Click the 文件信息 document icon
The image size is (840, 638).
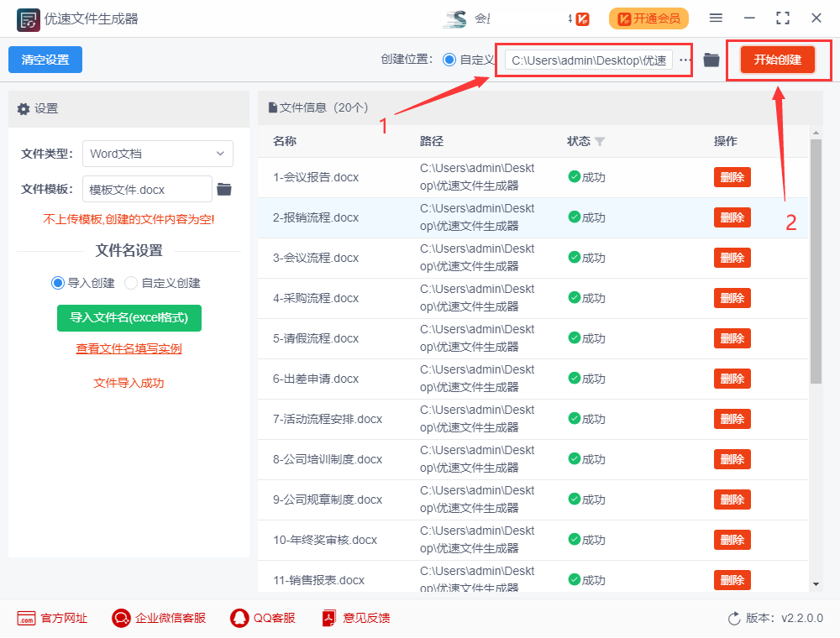click(x=273, y=108)
